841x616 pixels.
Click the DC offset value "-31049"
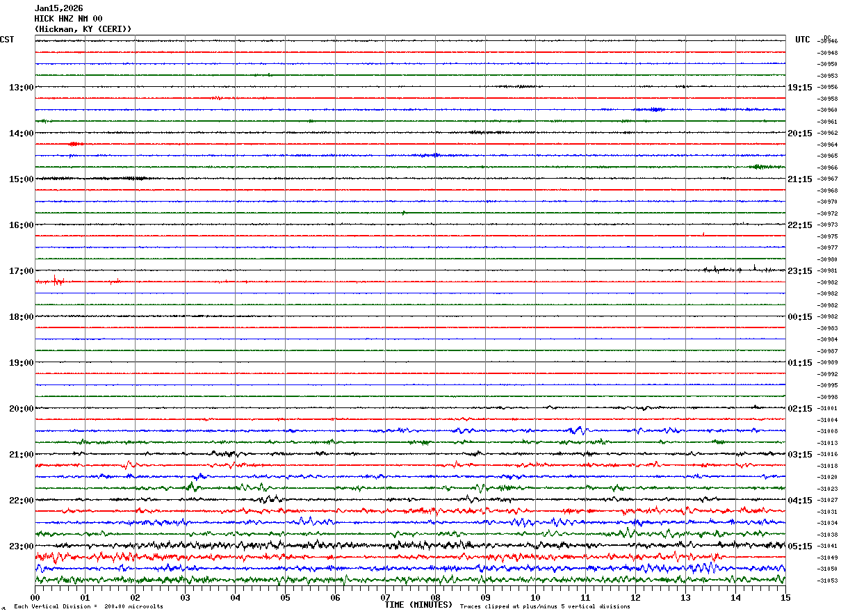[828, 558]
